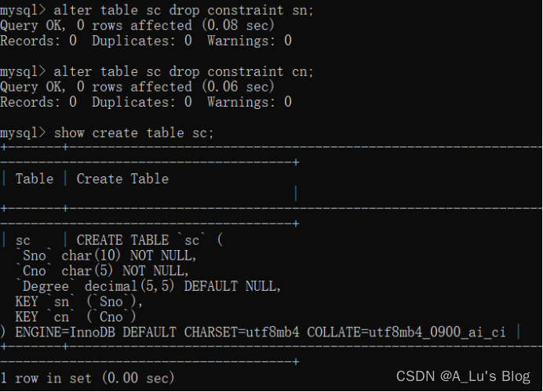The width and height of the screenshot is (543, 392).
Task: Click the 'show create table sc;' command text
Action: coord(133,132)
